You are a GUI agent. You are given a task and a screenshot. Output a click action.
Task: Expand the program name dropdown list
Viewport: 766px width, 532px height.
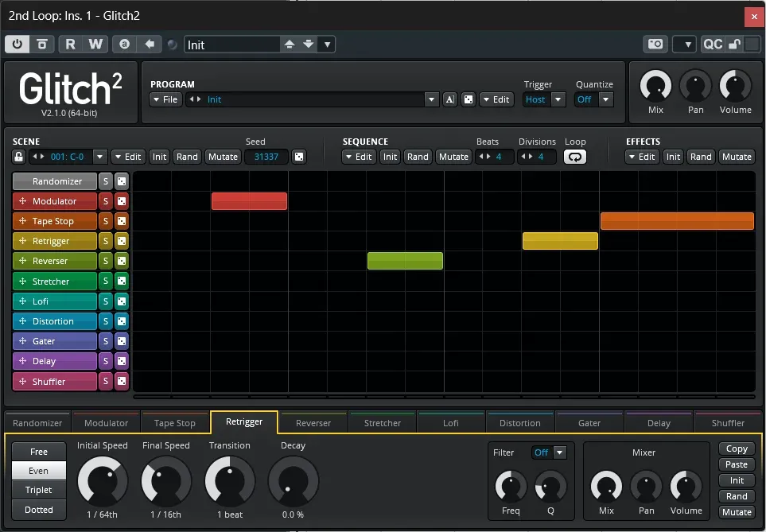coord(431,99)
